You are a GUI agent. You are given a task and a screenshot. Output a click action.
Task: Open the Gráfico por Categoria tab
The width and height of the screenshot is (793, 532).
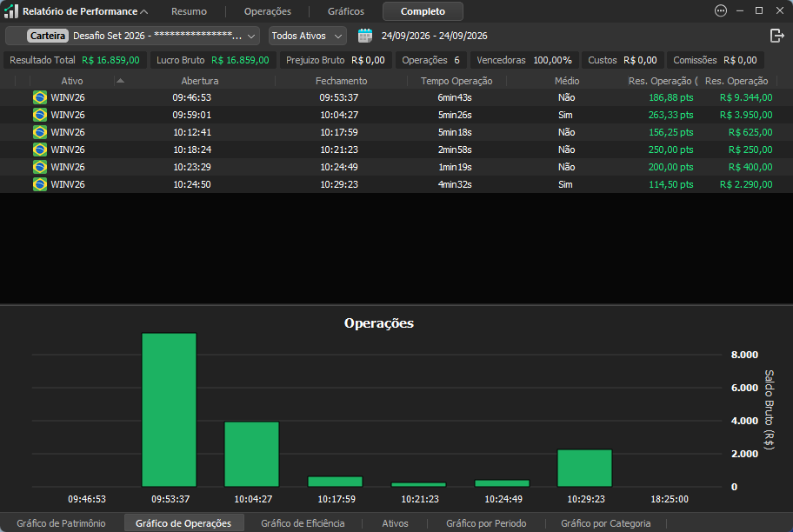click(606, 523)
